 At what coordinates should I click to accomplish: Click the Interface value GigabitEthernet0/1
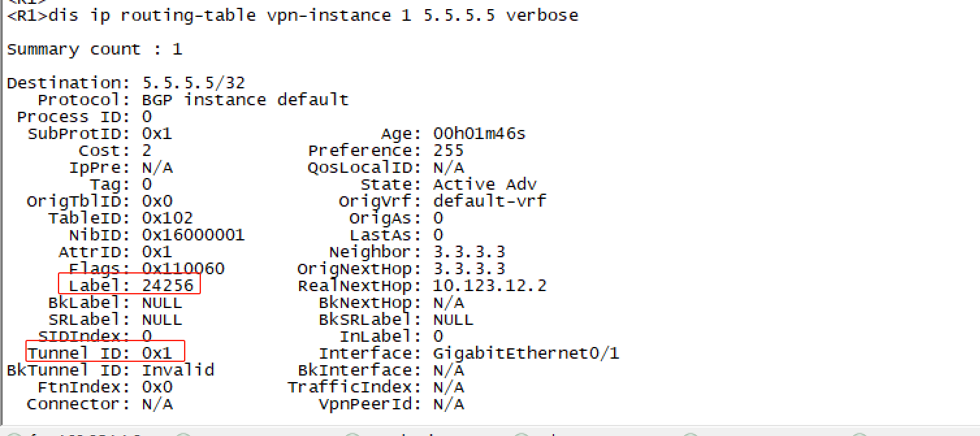click(x=526, y=353)
